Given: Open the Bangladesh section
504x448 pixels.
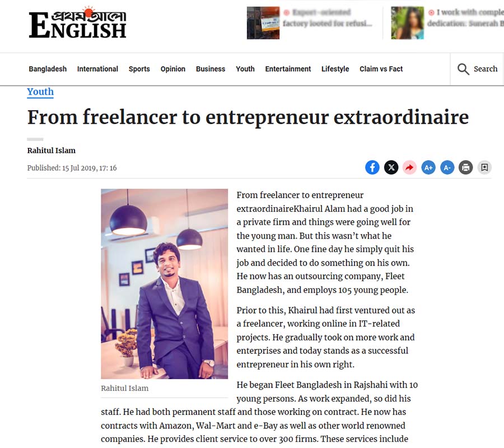Looking at the screenshot, I should coord(48,69).
